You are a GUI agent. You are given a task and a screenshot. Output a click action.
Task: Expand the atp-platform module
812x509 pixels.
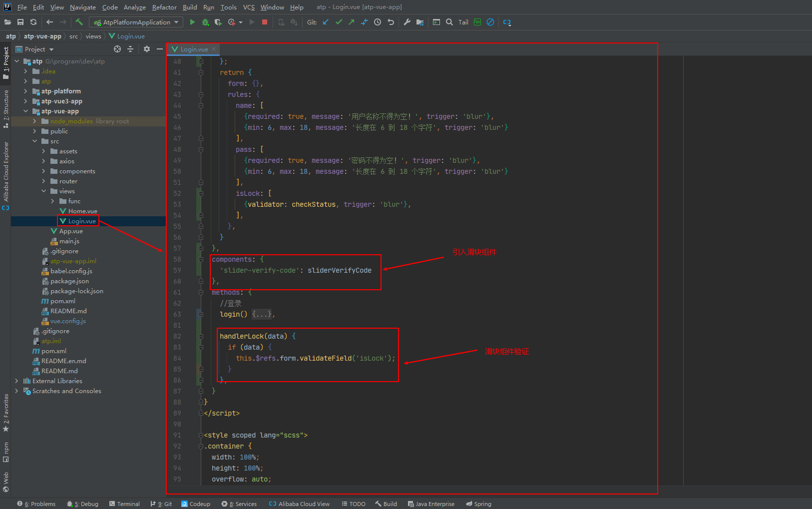(26, 91)
